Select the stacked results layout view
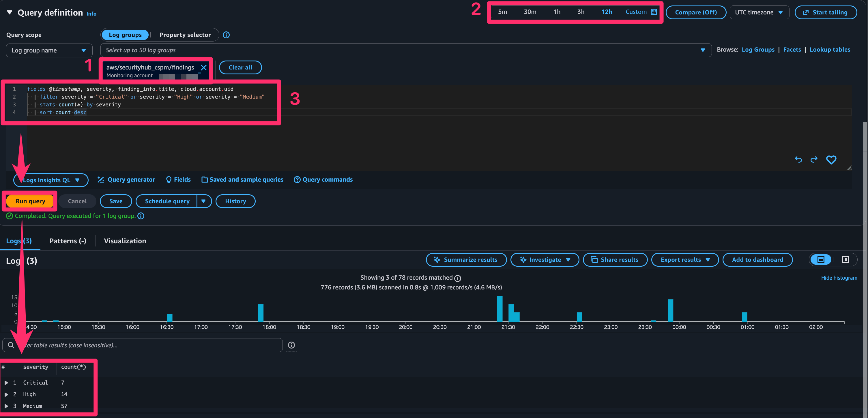Viewport: 868px width, 418px height. [x=821, y=259]
